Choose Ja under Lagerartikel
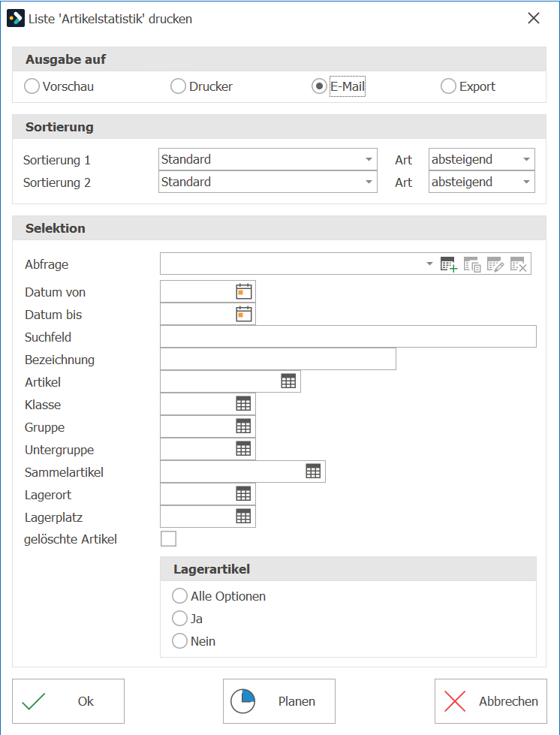Viewport: 560px width, 735px height. point(187,619)
